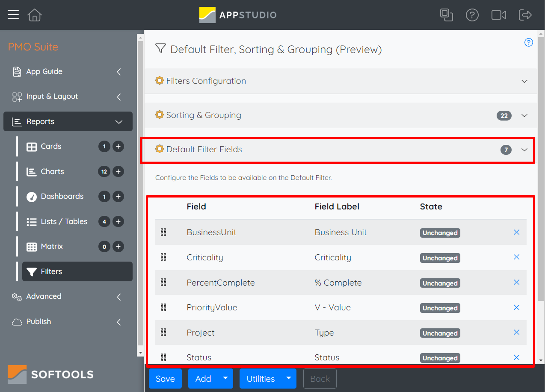Viewport: 545px width, 392px height.
Task: Open Cards in the Reports menu
Action: click(x=51, y=146)
